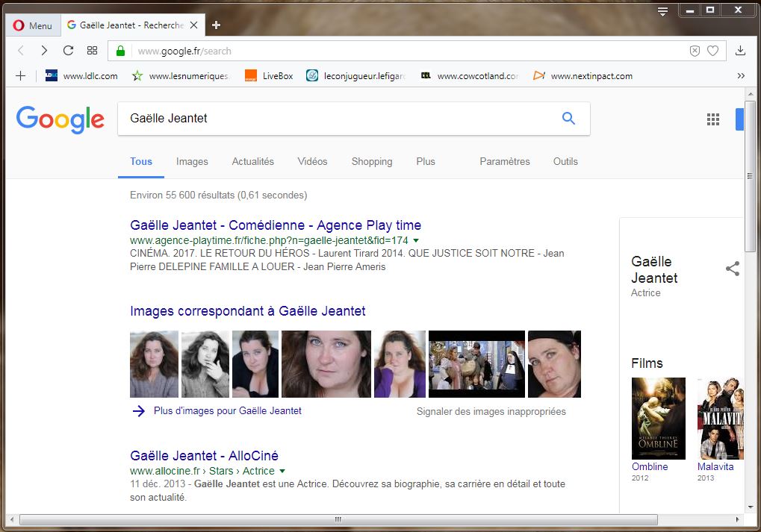Add page to bookmarks bar with plus
761x532 pixels.
(20, 75)
